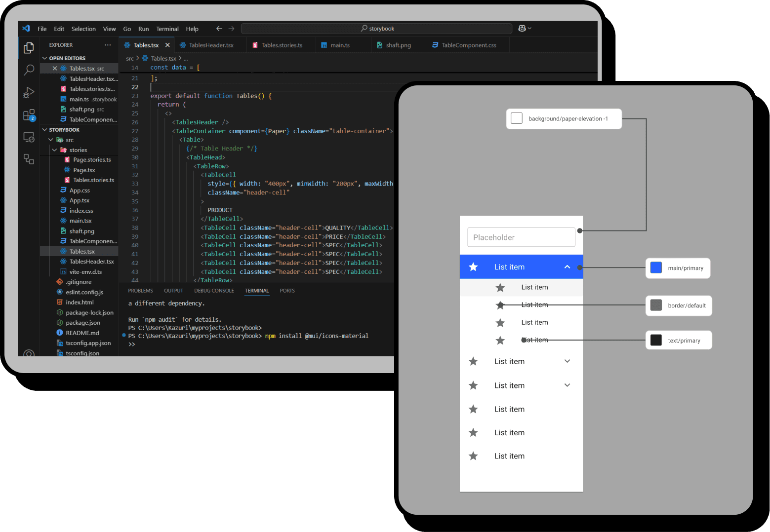Image resolution: width=770 pixels, height=532 pixels.
Task: Open the Selection menu
Action: (83, 29)
